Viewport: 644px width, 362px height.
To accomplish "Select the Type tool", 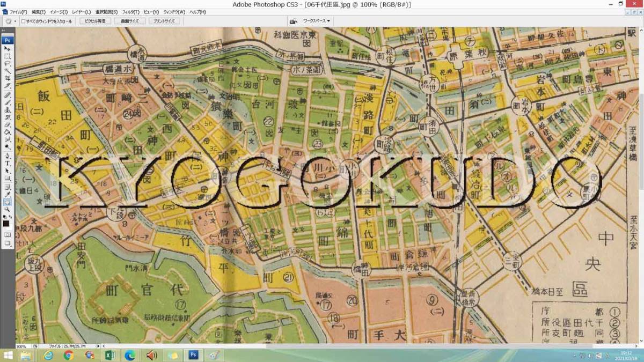I will click(8, 163).
